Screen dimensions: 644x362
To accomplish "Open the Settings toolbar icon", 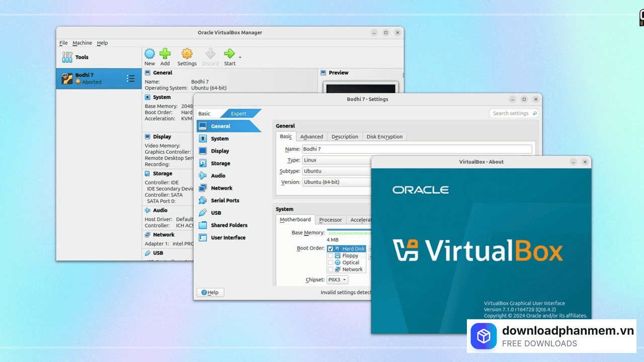I will point(187,56).
